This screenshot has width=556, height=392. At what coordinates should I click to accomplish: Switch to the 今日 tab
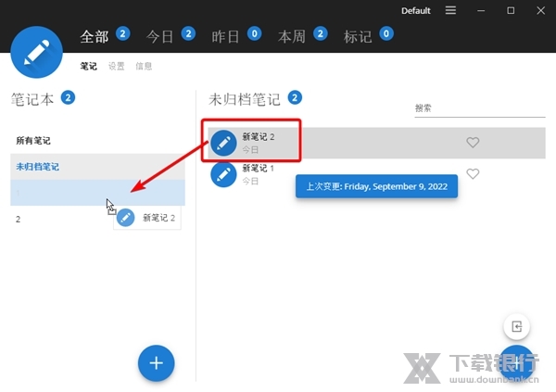(160, 36)
